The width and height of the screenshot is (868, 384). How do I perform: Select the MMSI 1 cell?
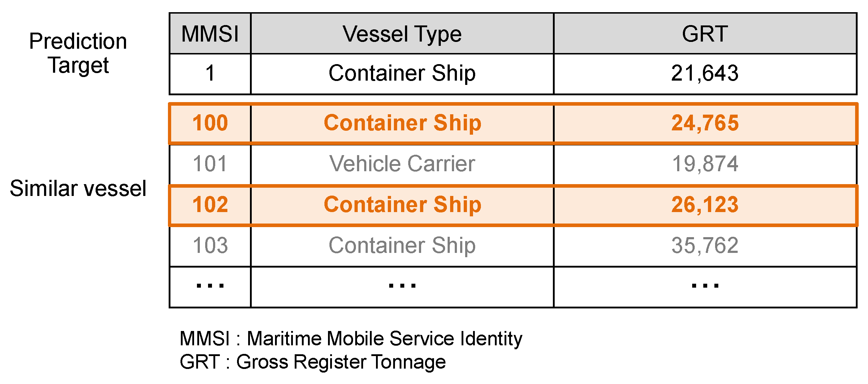click(210, 73)
